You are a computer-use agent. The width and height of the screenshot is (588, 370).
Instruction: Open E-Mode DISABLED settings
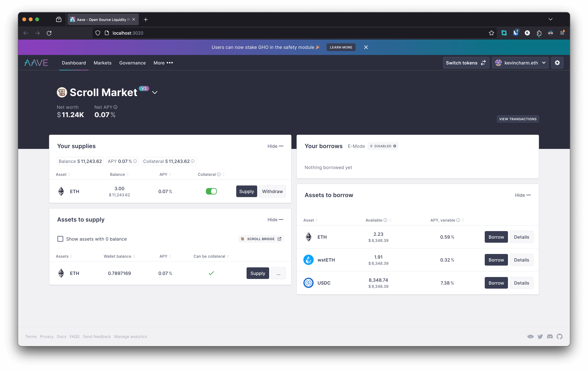[x=383, y=146]
